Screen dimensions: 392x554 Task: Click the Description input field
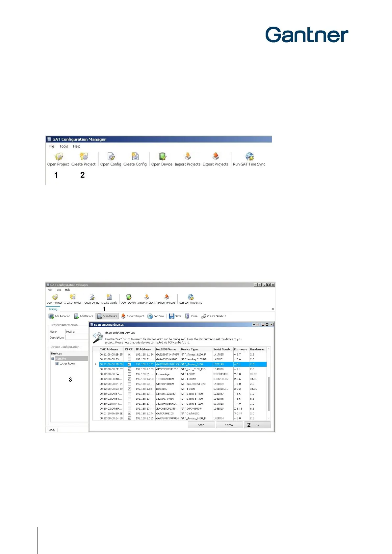click(76, 338)
